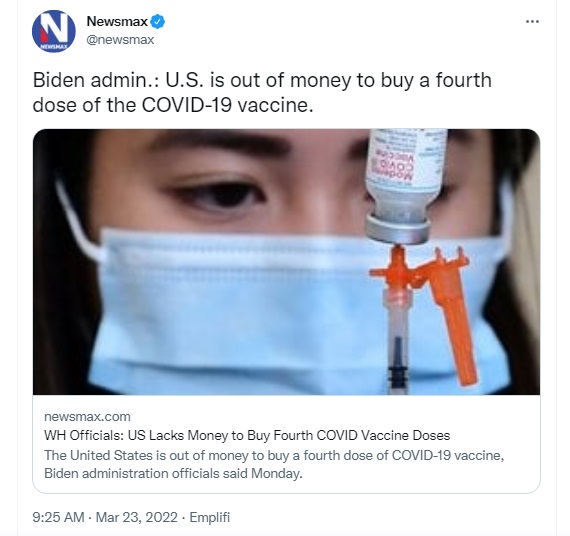
Task: Open headline WH Officials: US Lacks Money
Action: [247, 435]
